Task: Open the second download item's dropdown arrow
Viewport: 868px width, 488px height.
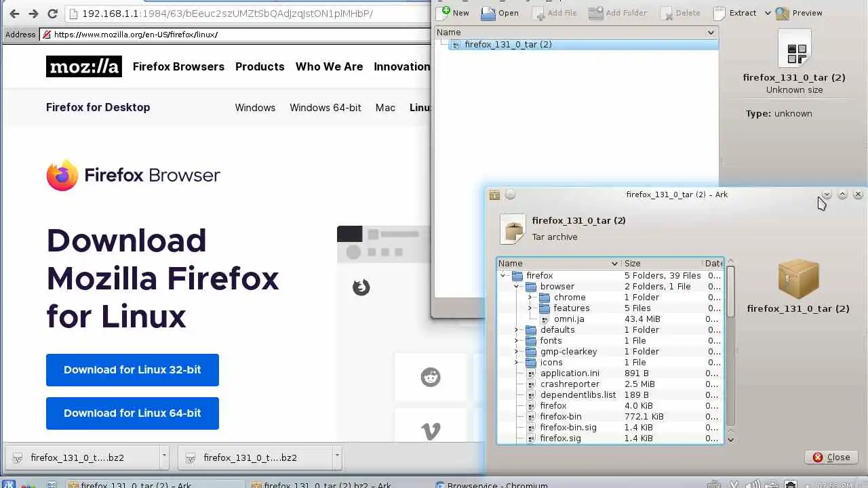Action: pos(336,457)
